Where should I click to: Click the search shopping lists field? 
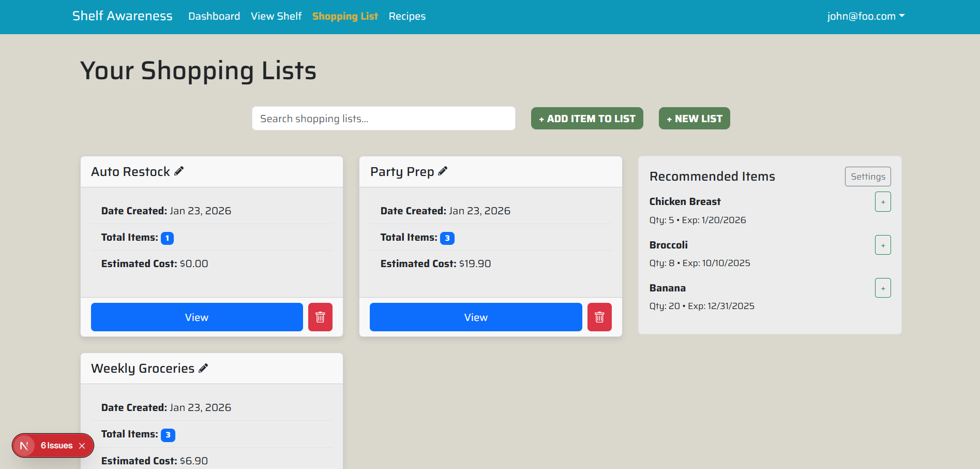(383, 118)
